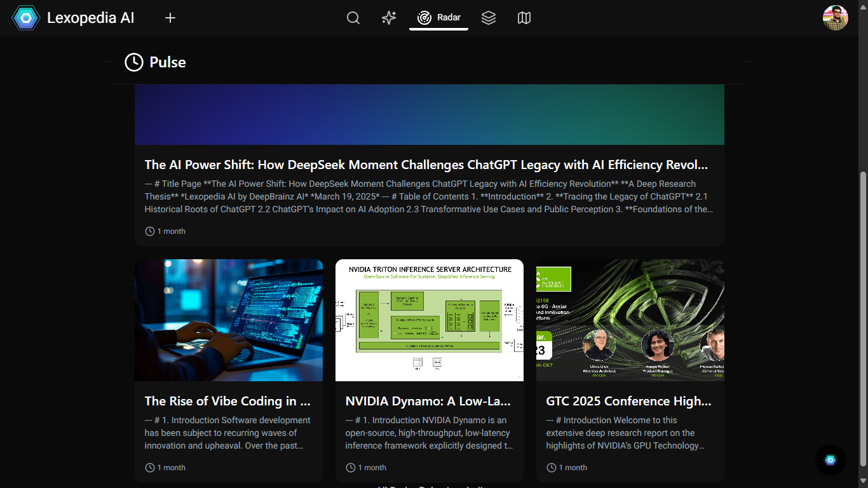This screenshot has height=488, width=868.
Task: Click the Pulse section heading
Action: 168,62
